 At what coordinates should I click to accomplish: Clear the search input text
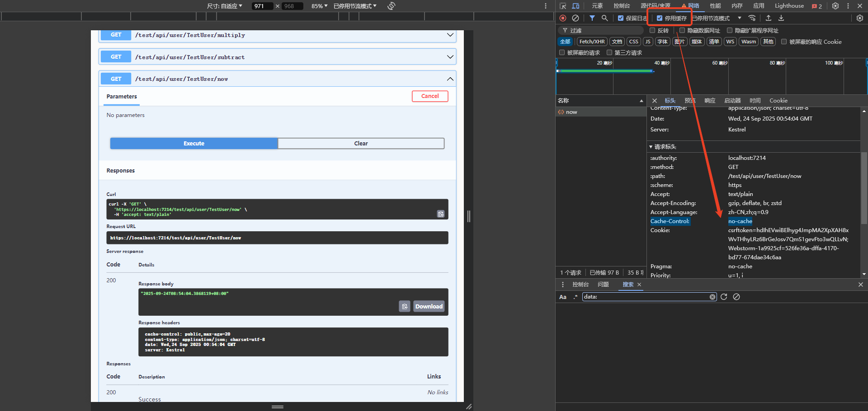712,297
